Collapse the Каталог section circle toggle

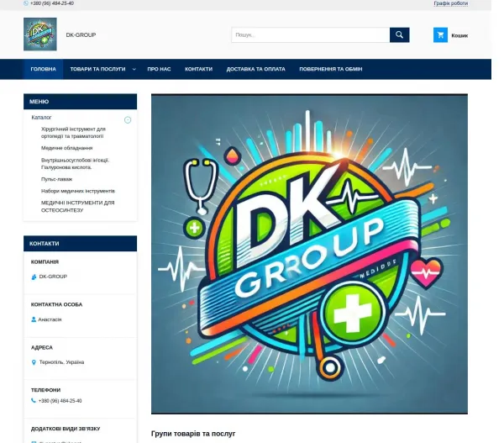pyautogui.click(x=128, y=120)
